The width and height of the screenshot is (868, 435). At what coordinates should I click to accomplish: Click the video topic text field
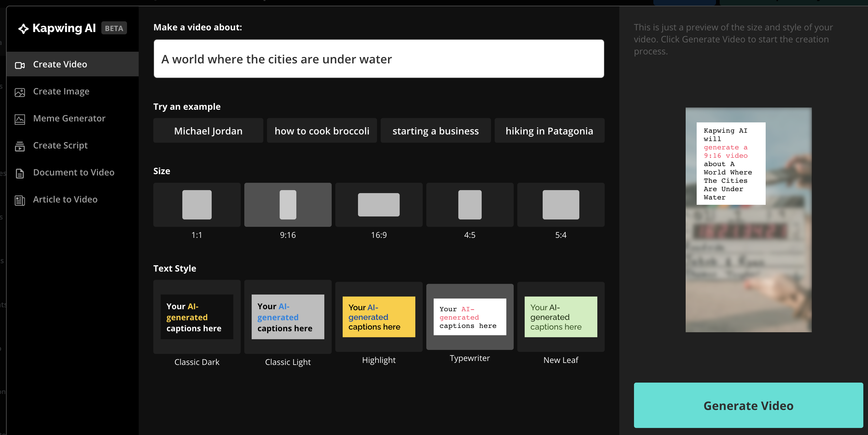[379, 59]
